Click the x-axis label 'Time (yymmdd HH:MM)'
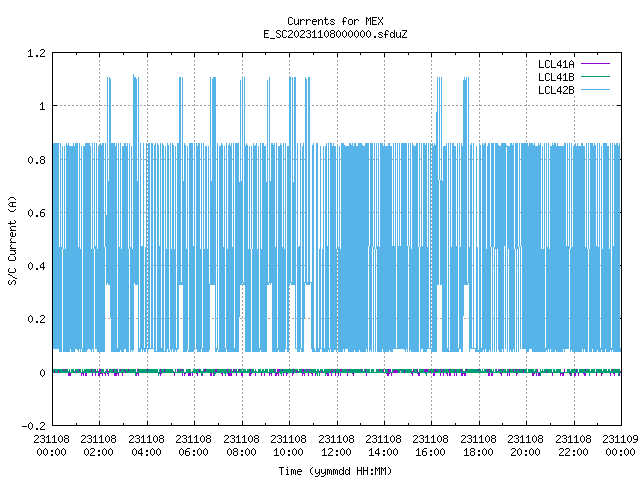This screenshot has width=640, height=480. point(335,471)
